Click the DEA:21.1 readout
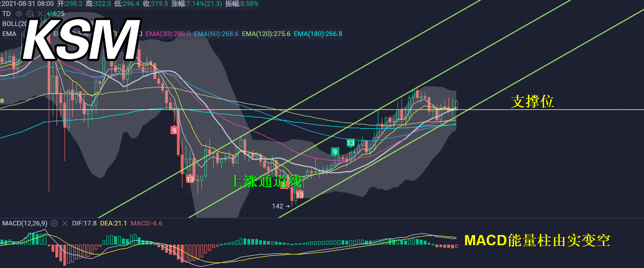Viewport: 644px width, 268px height. [114, 223]
